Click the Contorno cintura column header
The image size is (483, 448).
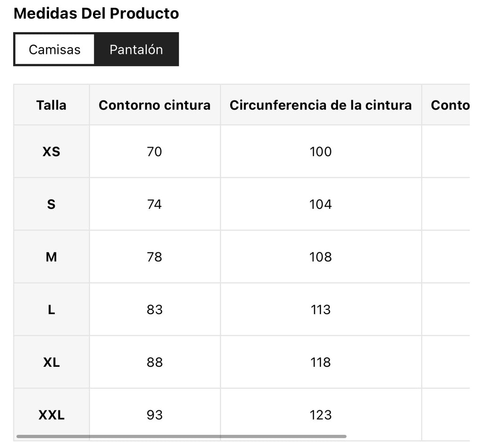tap(155, 105)
